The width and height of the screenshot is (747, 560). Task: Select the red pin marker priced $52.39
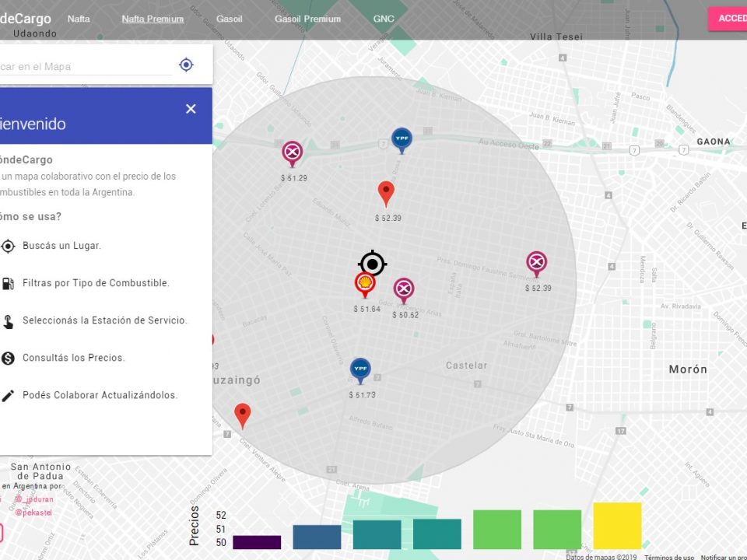coord(385,193)
